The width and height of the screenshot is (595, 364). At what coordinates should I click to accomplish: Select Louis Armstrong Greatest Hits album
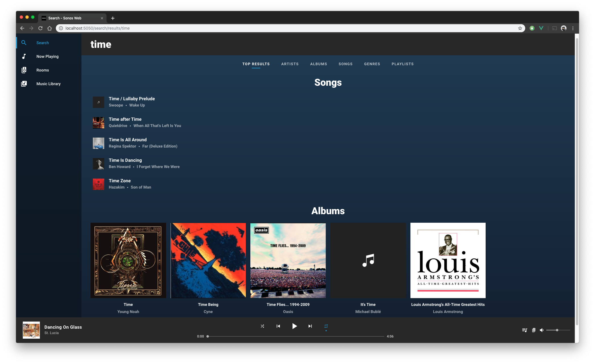pyautogui.click(x=448, y=260)
